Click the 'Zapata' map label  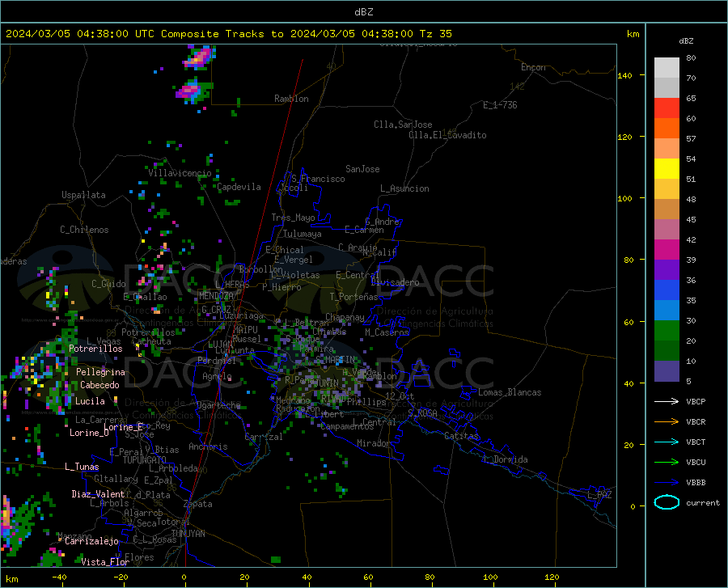(x=198, y=504)
